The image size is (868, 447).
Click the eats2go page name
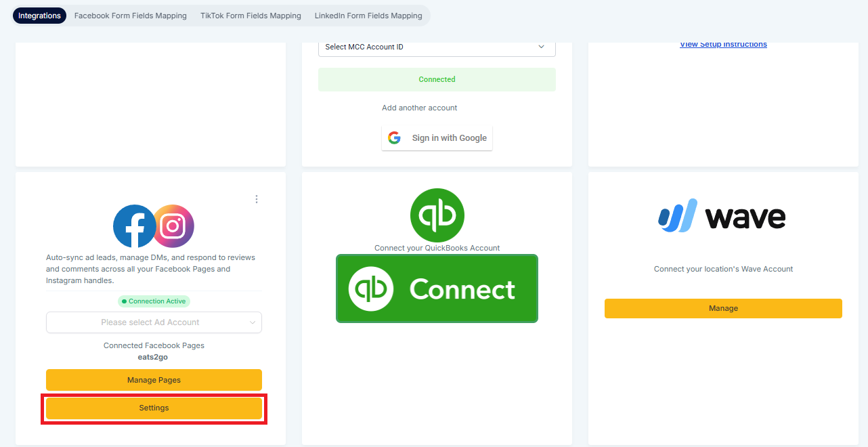[x=153, y=357]
